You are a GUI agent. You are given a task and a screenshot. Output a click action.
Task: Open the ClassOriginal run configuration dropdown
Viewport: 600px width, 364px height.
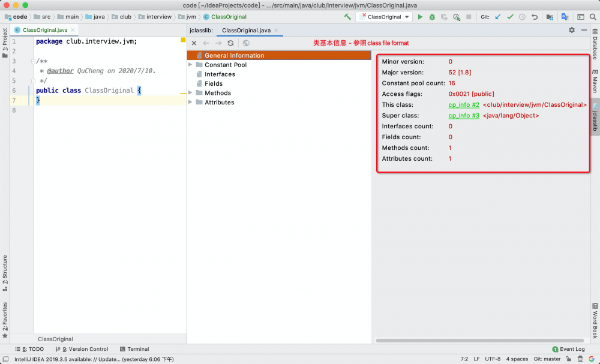[x=384, y=17]
